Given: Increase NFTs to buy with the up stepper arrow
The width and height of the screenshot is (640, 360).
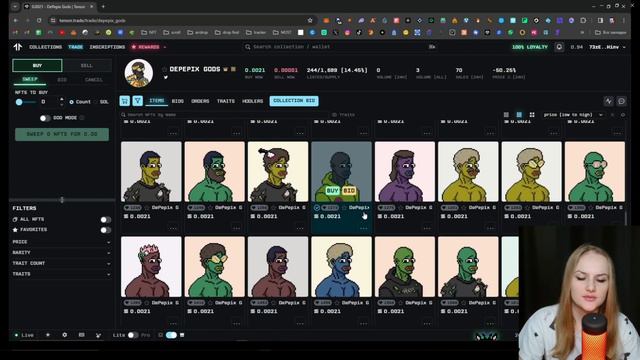Looking at the screenshot, I should pyautogui.click(x=62, y=99).
